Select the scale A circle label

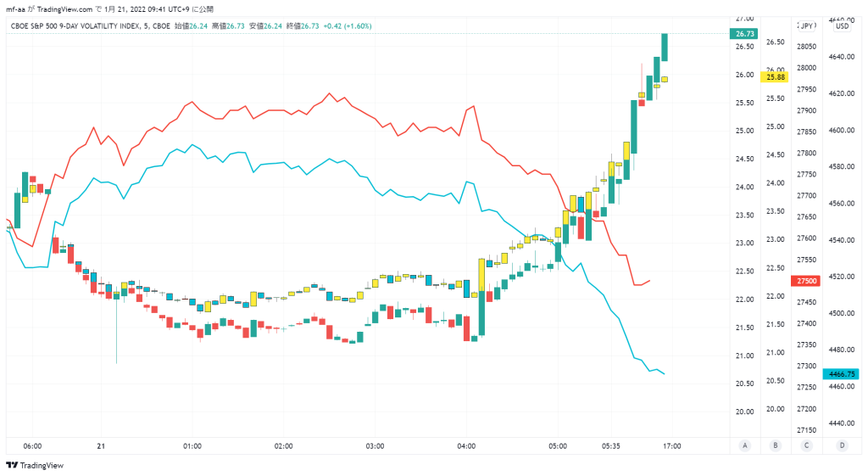point(745,445)
